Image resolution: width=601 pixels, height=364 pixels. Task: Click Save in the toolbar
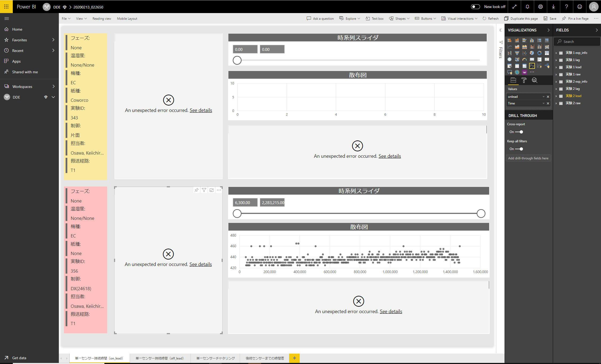click(x=550, y=19)
